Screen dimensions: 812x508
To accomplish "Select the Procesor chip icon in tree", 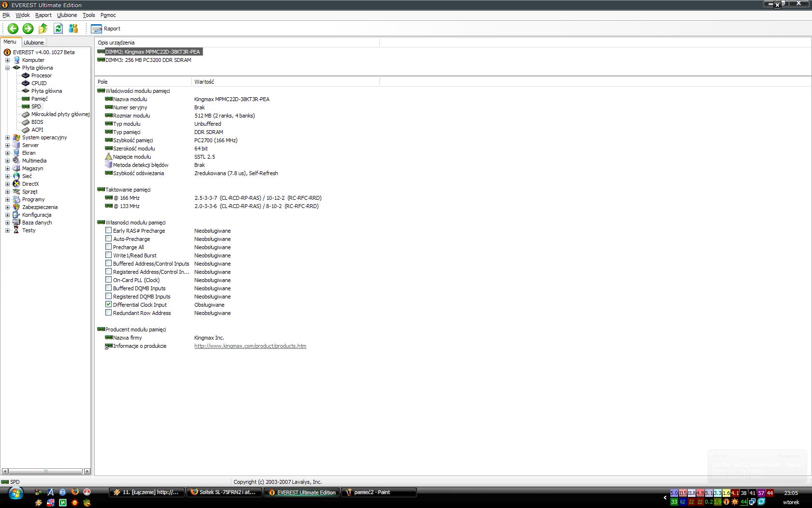I will (26, 75).
